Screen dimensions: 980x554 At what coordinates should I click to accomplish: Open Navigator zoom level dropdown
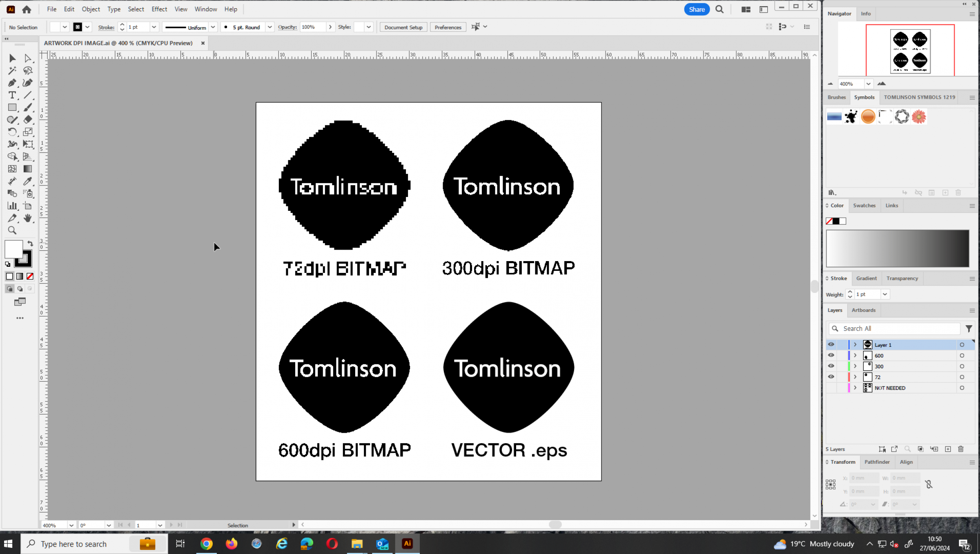click(869, 84)
